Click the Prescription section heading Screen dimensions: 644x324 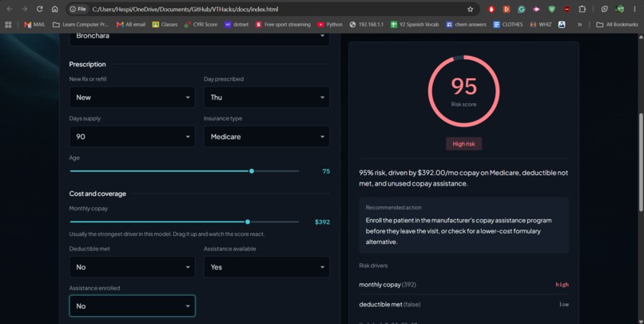tap(87, 64)
